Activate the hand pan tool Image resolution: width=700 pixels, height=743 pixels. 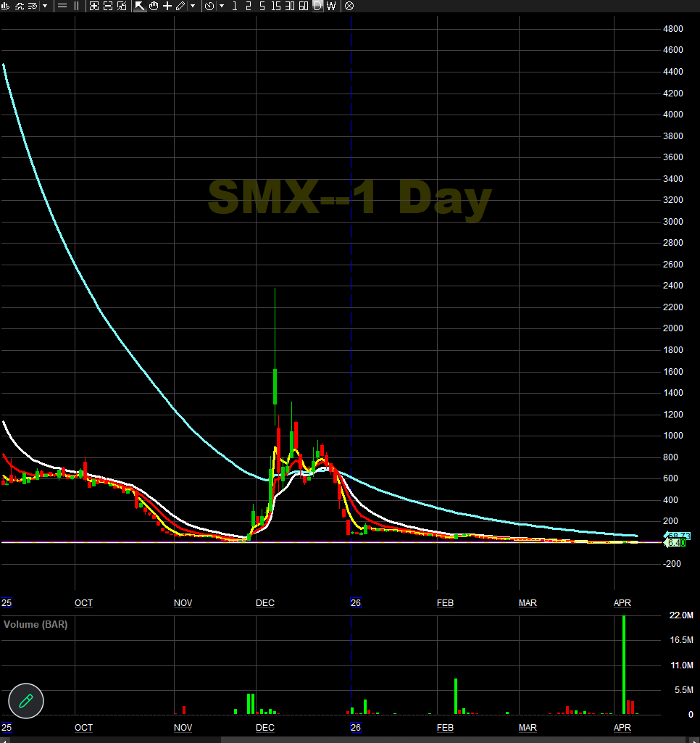(x=153, y=6)
